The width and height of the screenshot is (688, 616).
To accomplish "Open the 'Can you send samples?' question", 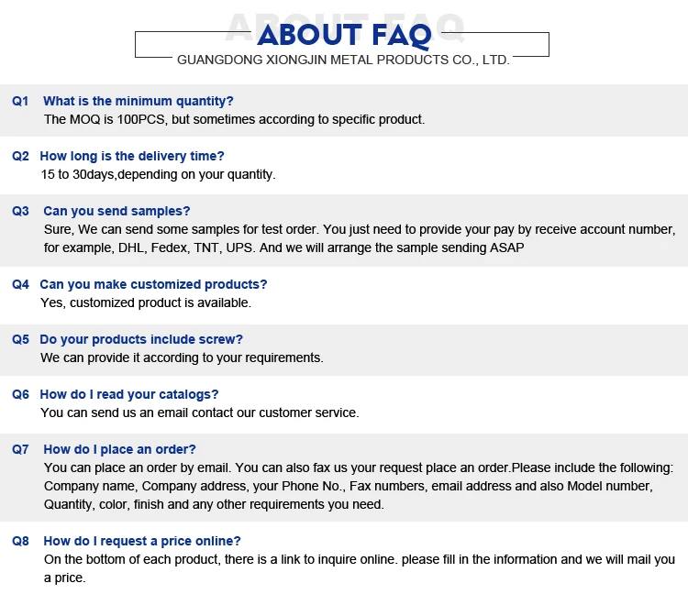I will [x=117, y=212].
